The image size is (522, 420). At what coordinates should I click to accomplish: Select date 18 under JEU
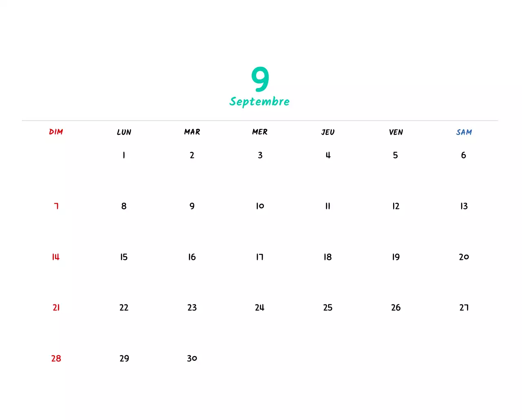[x=327, y=257]
